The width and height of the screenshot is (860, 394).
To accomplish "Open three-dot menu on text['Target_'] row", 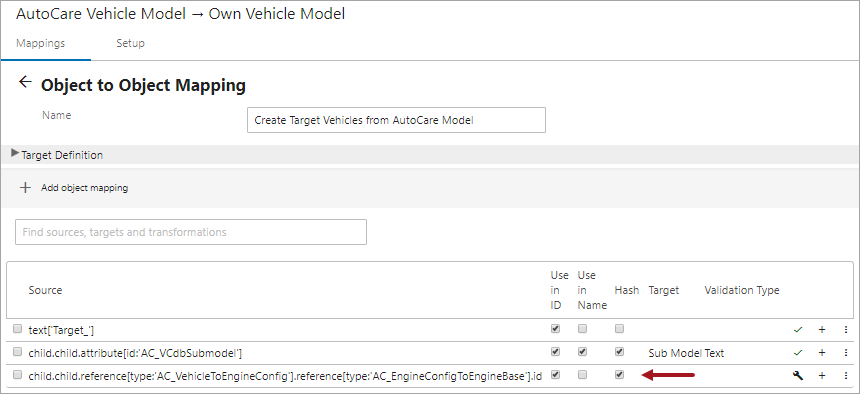I will pyautogui.click(x=845, y=330).
